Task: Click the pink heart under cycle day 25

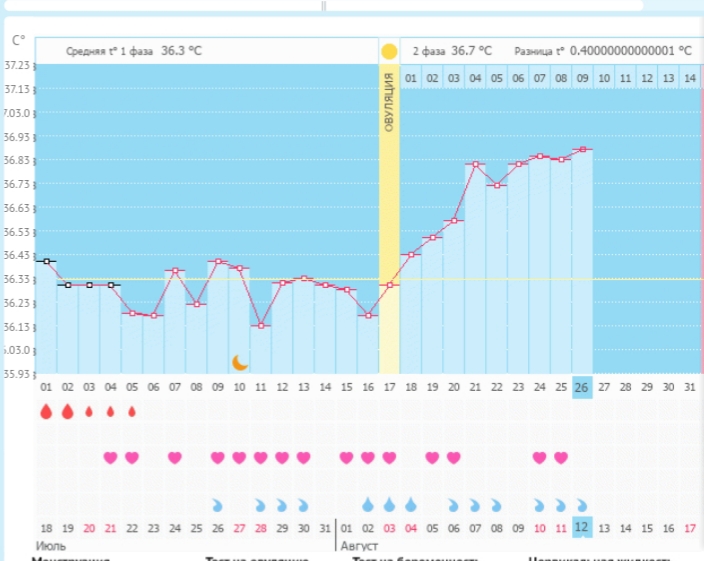Action: [561, 458]
